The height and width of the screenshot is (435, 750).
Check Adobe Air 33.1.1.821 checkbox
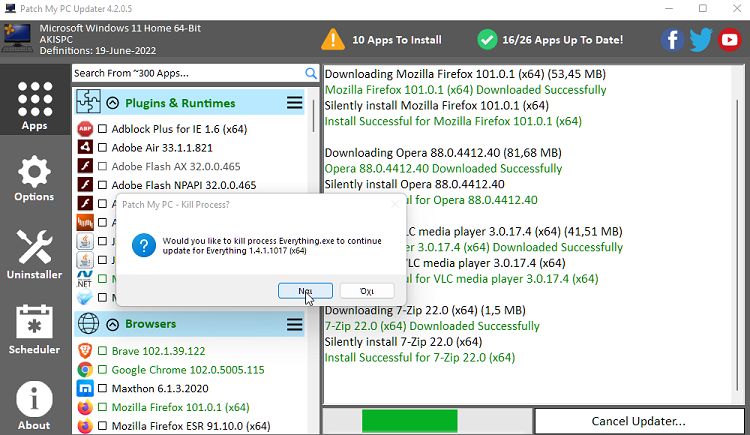click(x=102, y=147)
